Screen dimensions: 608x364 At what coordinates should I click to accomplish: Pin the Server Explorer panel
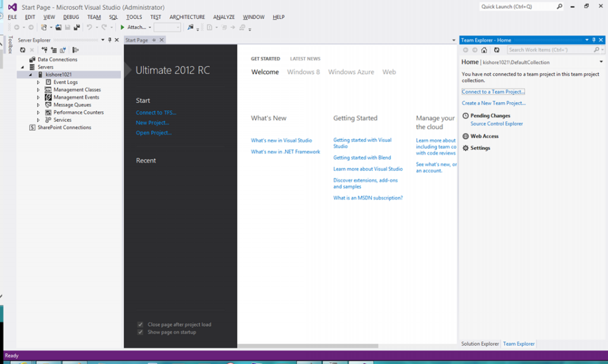110,40
